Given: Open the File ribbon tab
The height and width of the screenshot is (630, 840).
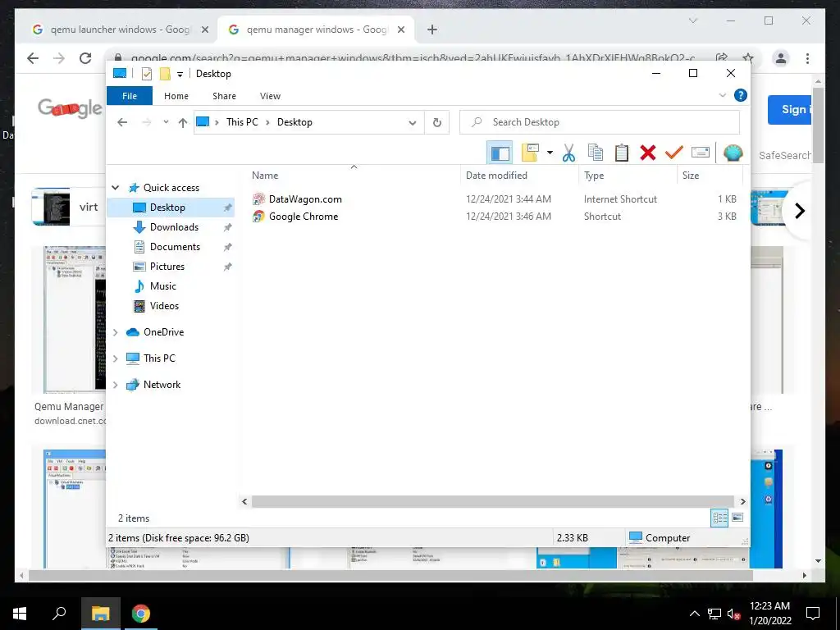Looking at the screenshot, I should [130, 96].
